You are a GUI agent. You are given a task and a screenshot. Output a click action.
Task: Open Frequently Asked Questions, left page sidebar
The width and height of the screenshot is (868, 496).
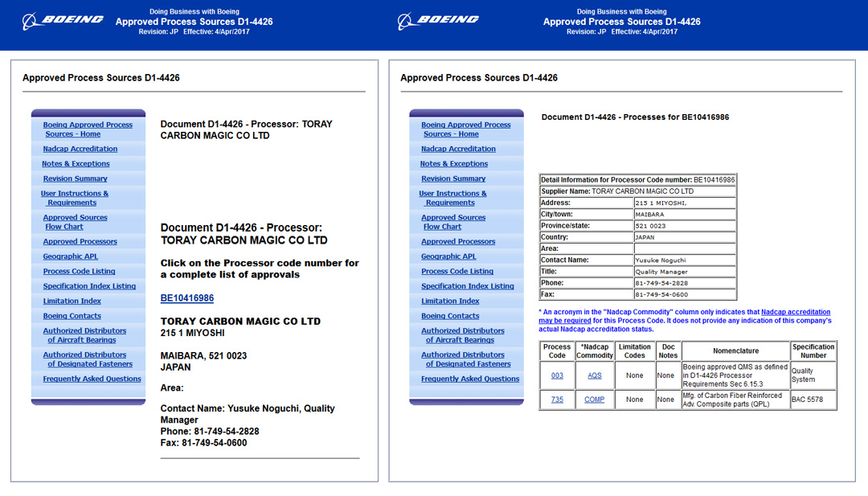(92, 379)
